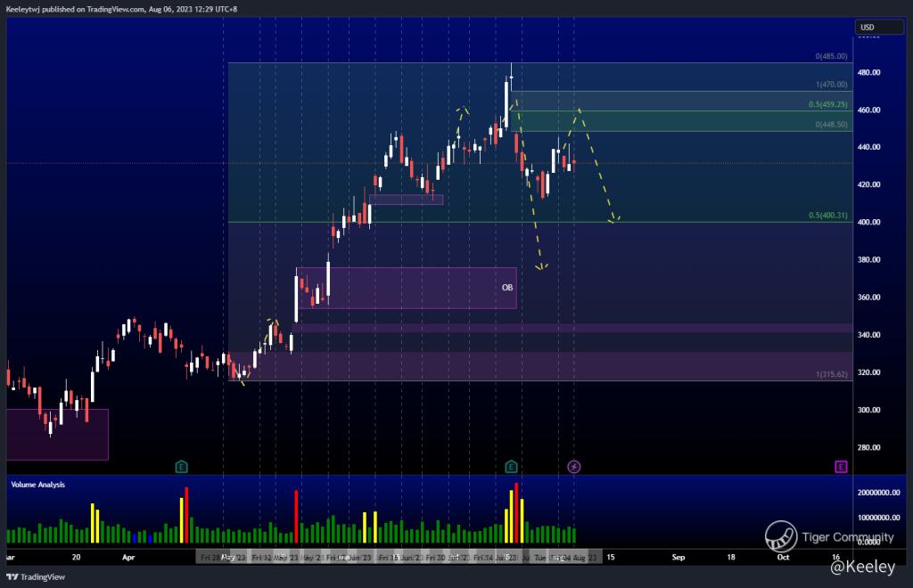Click the 400.00 price axis label
This screenshot has height=588, width=913.
[868, 222]
